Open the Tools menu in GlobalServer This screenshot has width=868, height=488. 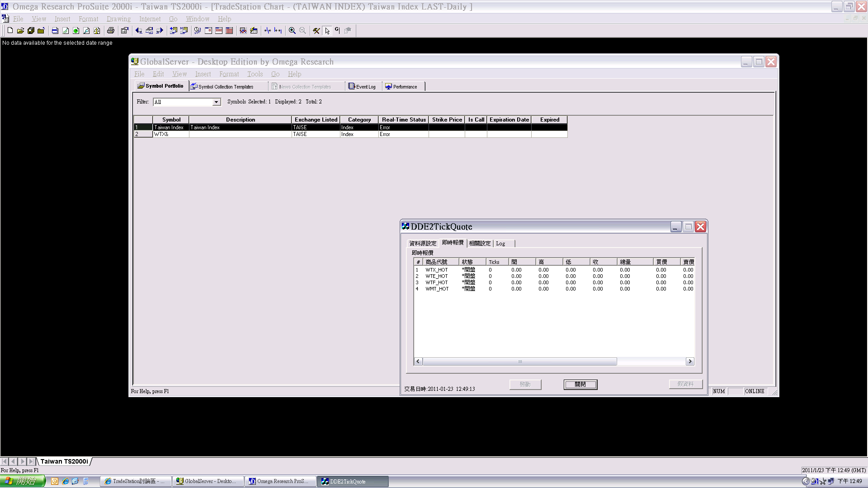click(255, 74)
